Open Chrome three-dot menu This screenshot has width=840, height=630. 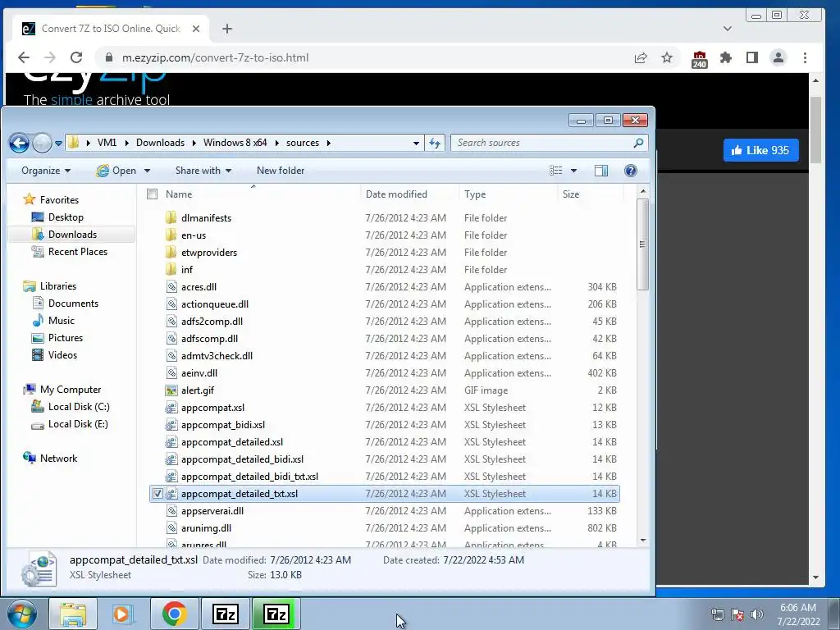805,57
